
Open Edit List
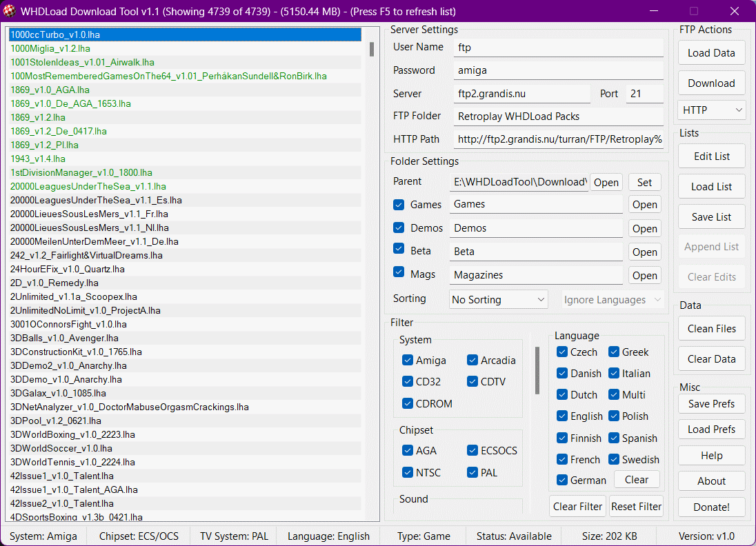711,156
